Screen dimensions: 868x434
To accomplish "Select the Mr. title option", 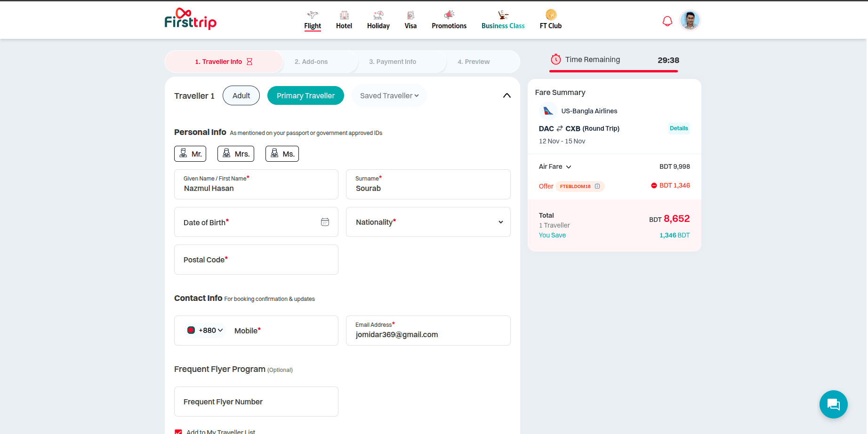I will 190,154.
